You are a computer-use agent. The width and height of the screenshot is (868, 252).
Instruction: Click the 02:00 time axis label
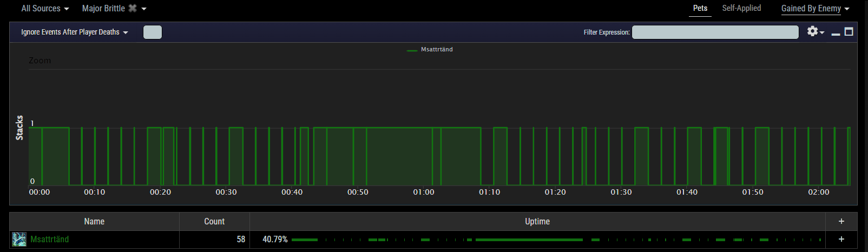click(819, 192)
